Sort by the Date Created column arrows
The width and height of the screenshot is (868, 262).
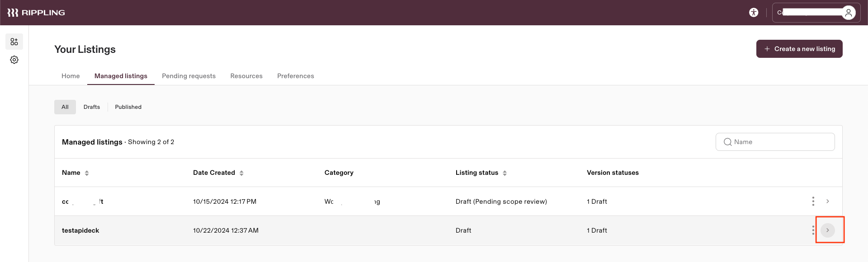[241, 173]
